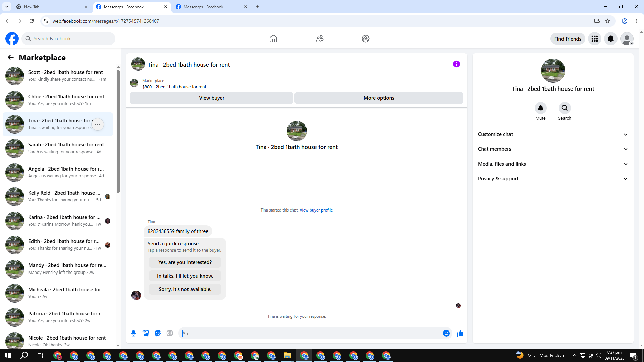The width and height of the screenshot is (644, 362).
Task: Click the Find friends button
Action: pyautogui.click(x=568, y=39)
